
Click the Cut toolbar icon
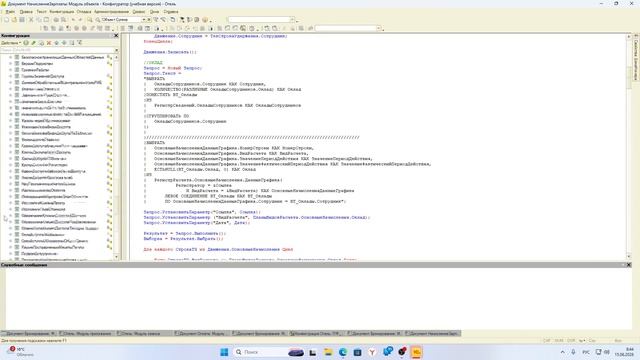[x=31, y=20]
